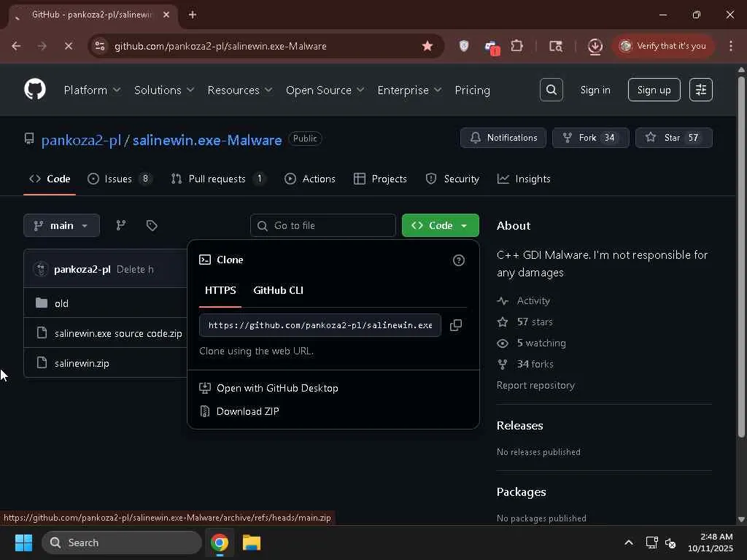747x560 pixels.
Task: Open the appearance settings sliders icon
Action: click(701, 90)
